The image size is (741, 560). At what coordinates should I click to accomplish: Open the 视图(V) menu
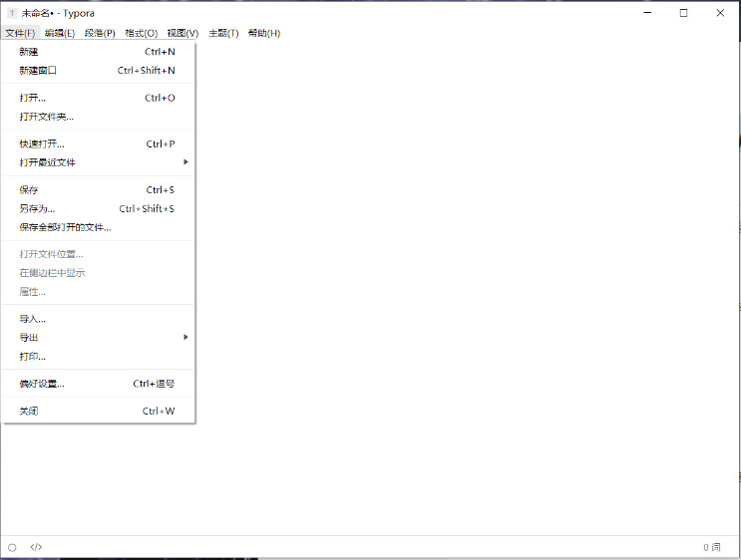[183, 33]
